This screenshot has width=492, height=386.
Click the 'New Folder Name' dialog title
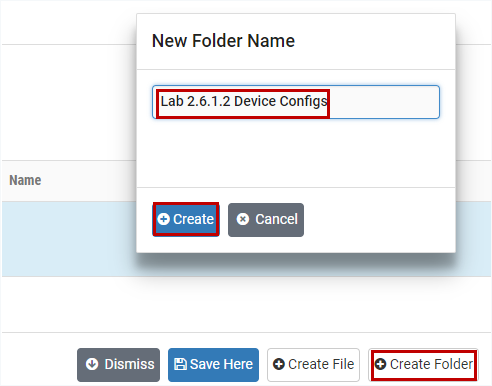tap(223, 41)
